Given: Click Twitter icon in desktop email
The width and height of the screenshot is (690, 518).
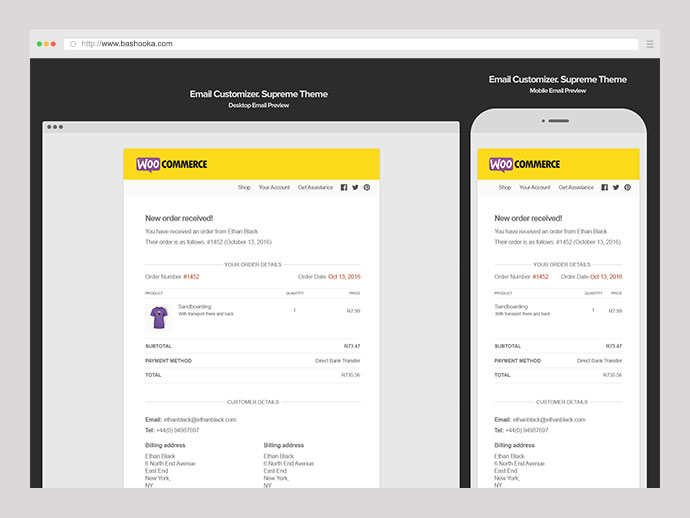Looking at the screenshot, I should [355, 187].
